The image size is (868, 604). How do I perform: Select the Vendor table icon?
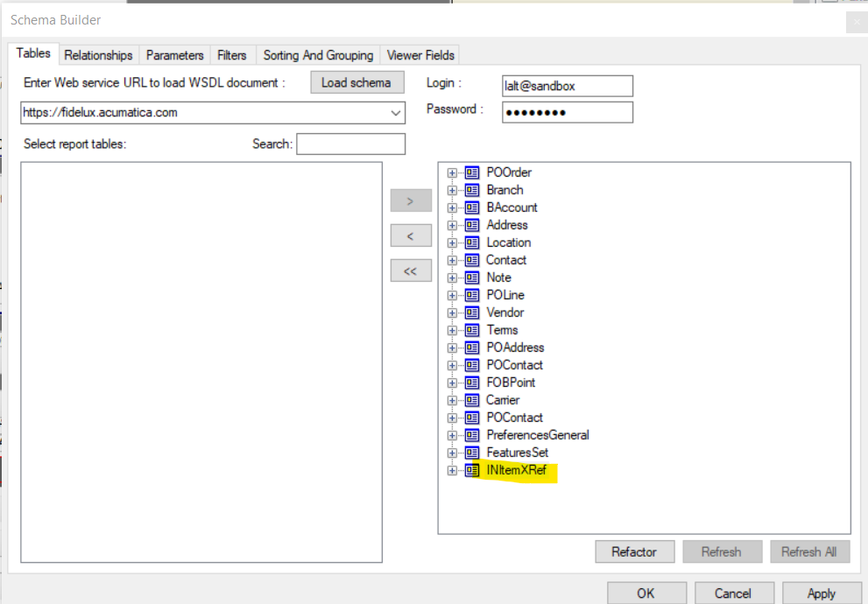coord(472,313)
